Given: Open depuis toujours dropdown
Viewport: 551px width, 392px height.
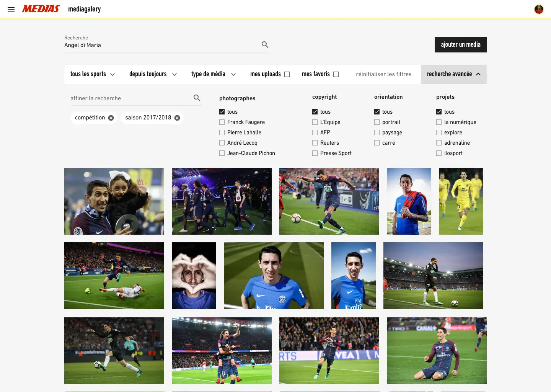Looking at the screenshot, I should click(153, 74).
